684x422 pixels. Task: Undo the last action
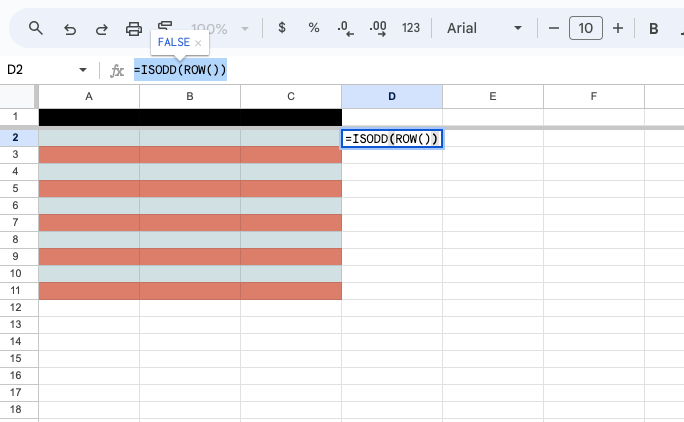70,29
